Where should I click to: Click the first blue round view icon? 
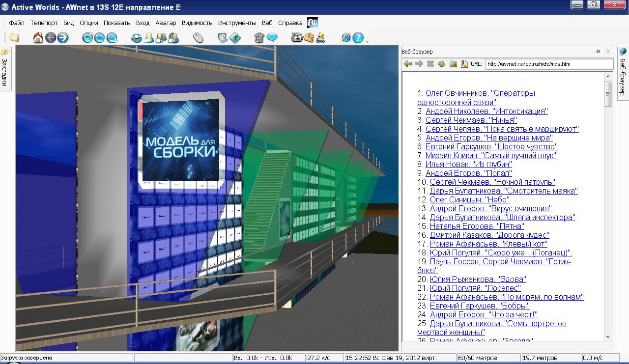(x=87, y=38)
